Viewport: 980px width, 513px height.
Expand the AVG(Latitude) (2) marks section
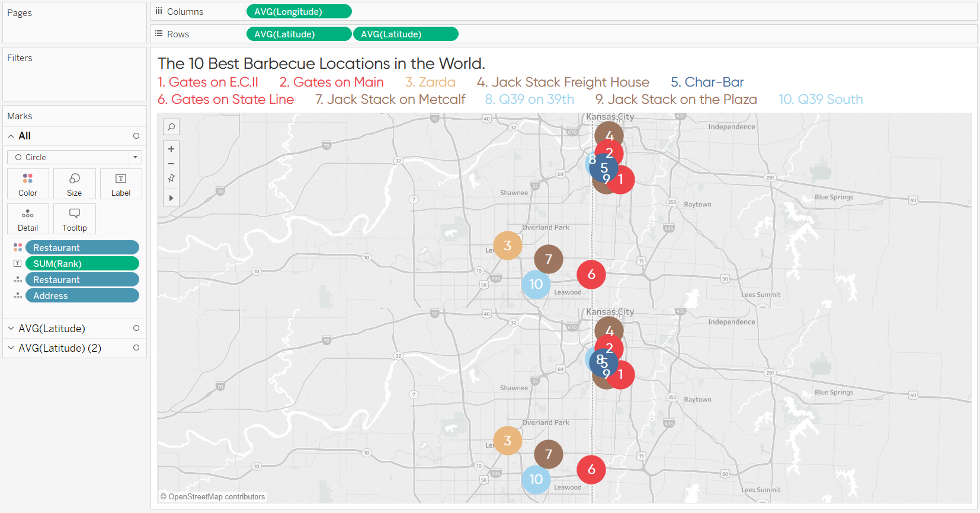tap(11, 348)
